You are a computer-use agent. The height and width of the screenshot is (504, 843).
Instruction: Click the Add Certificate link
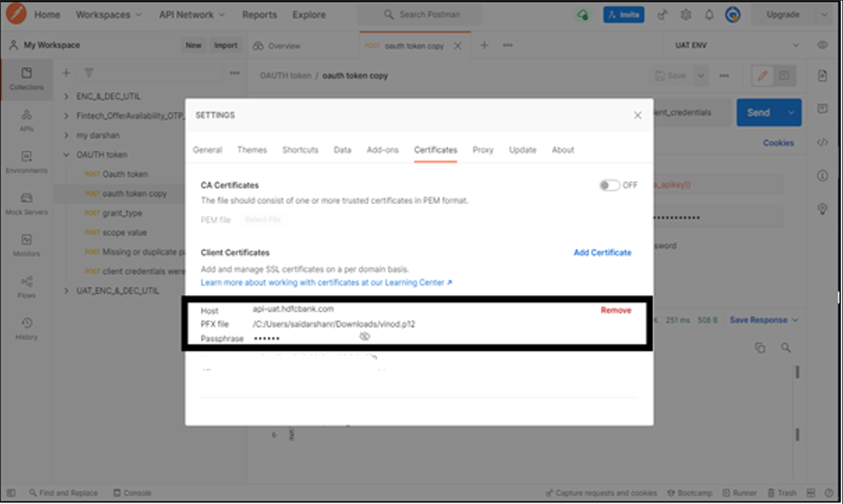[602, 253]
